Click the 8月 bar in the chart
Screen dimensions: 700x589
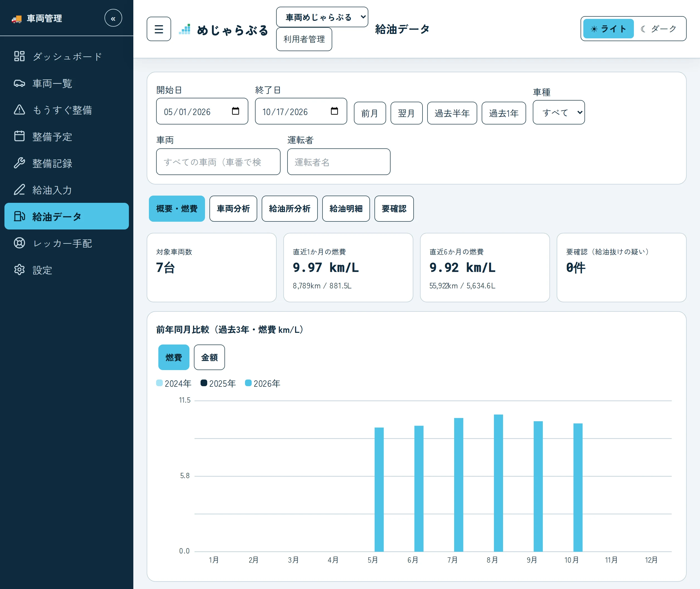[498, 483]
